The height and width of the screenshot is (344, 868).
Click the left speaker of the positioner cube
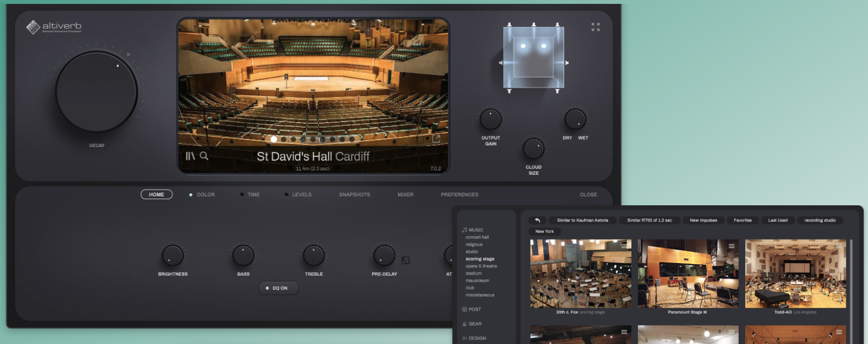501,63
